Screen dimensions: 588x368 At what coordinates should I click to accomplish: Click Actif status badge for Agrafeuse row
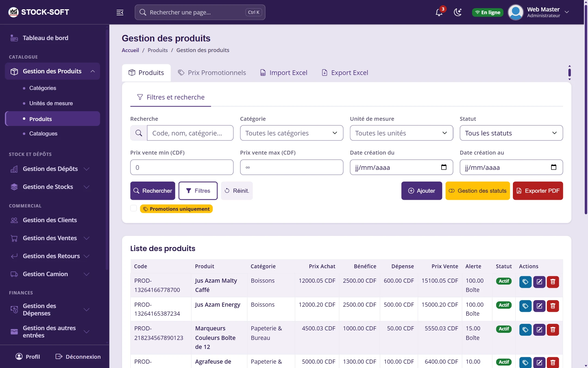504,362
